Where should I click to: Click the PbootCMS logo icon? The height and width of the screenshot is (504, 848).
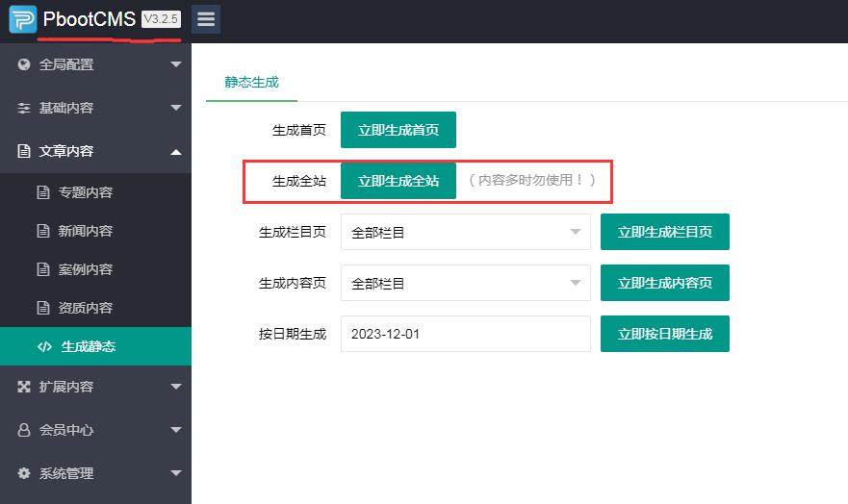coord(22,19)
